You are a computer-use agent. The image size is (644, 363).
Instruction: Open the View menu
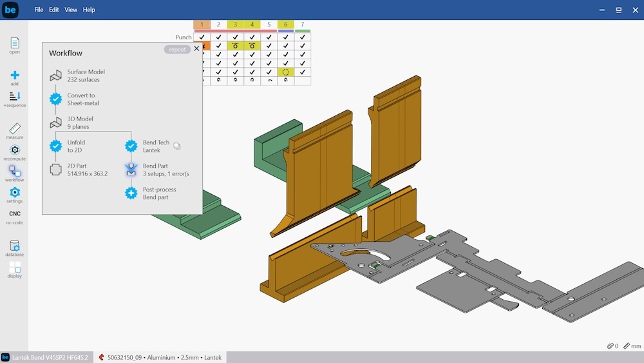71,10
